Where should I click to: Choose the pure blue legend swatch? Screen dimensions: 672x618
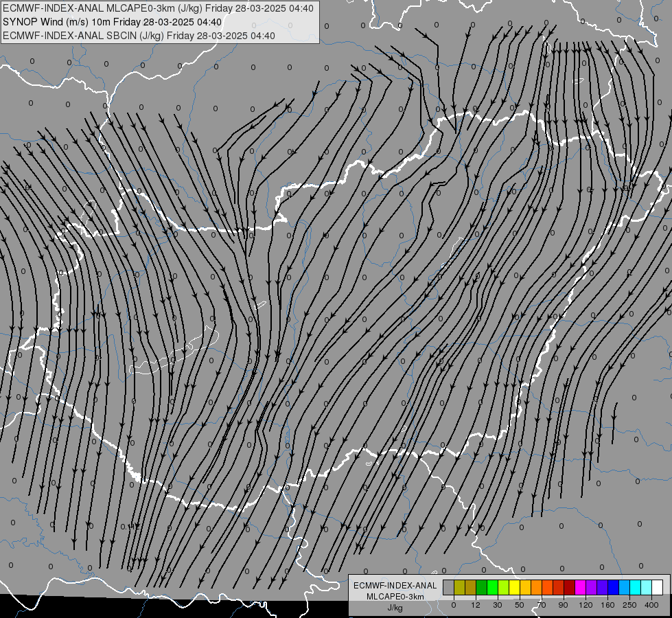click(x=613, y=588)
